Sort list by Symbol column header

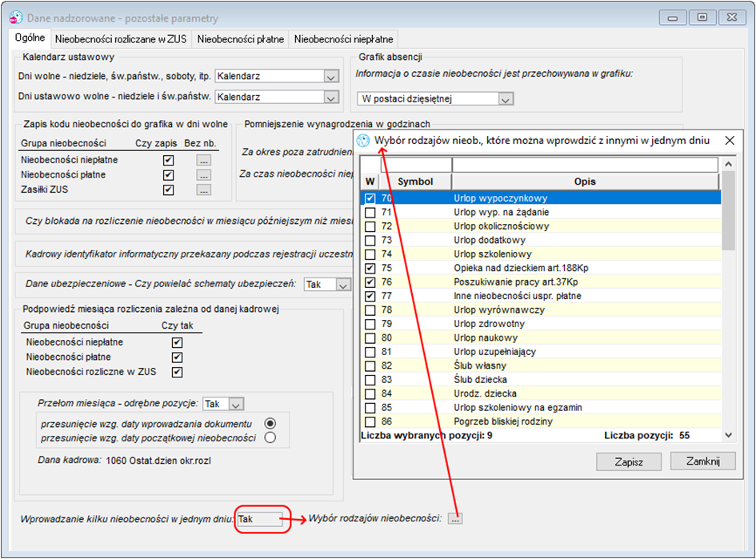coord(416,182)
